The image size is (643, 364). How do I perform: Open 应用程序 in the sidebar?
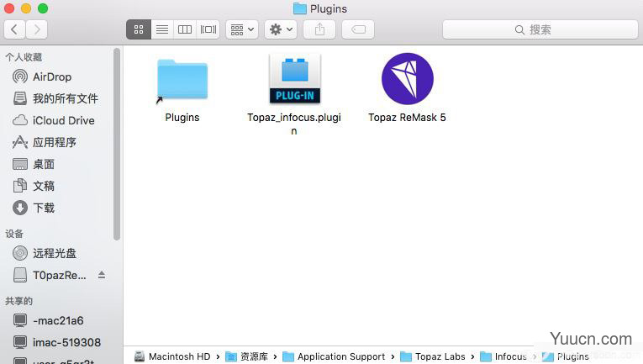56,142
